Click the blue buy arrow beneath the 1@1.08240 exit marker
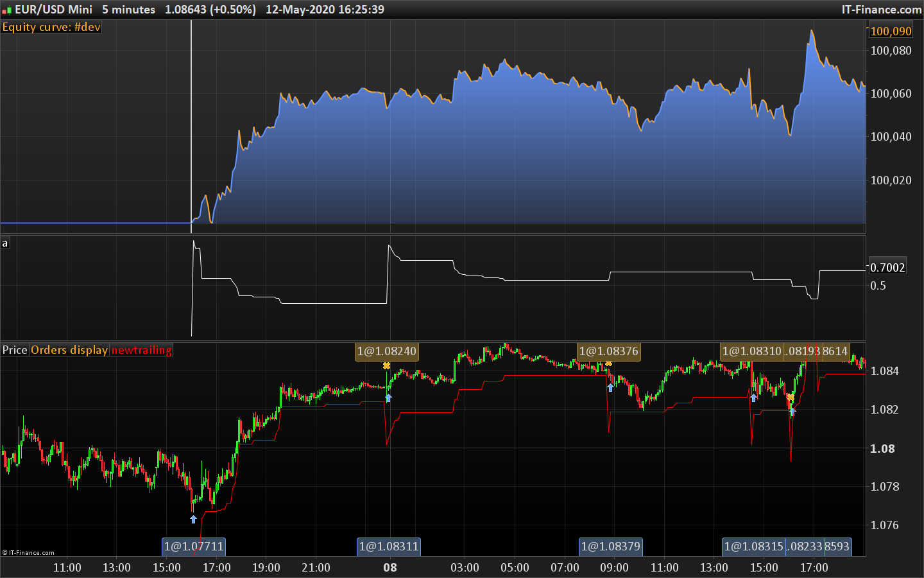Image resolution: width=924 pixels, height=578 pixels. click(x=388, y=398)
